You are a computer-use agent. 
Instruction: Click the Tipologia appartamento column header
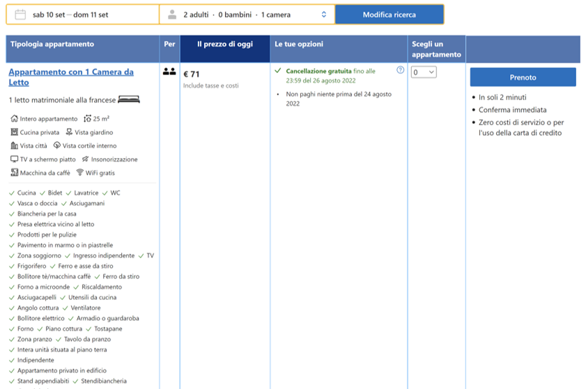pos(52,45)
